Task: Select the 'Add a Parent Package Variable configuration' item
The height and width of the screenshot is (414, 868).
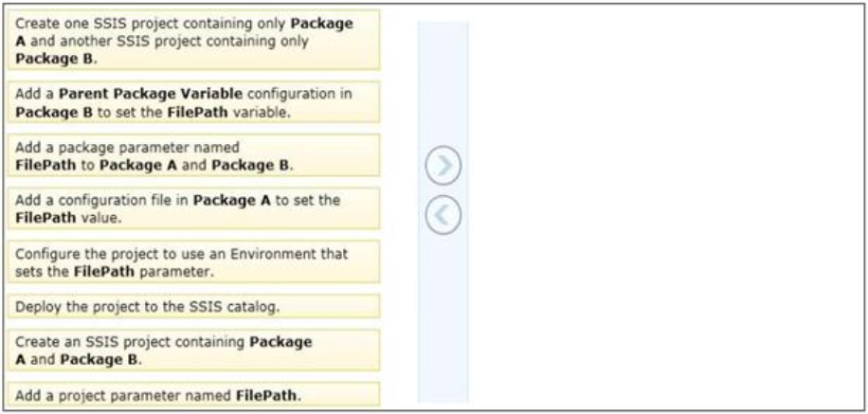Action: [193, 101]
